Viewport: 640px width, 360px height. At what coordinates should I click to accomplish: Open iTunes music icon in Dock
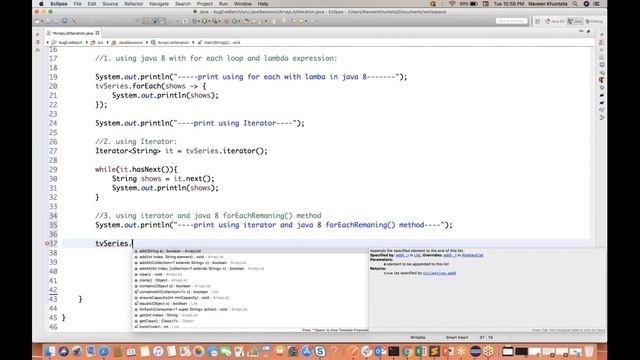click(x=158, y=351)
